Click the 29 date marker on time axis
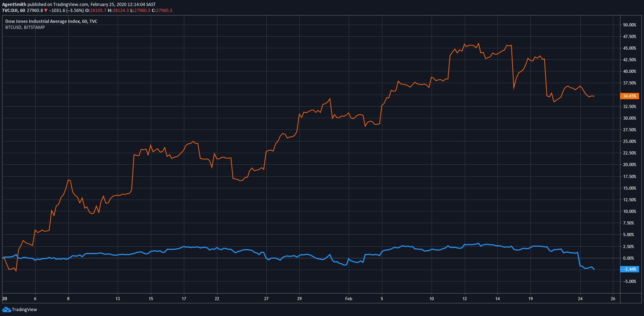This screenshot has height=316, width=644. [299, 299]
